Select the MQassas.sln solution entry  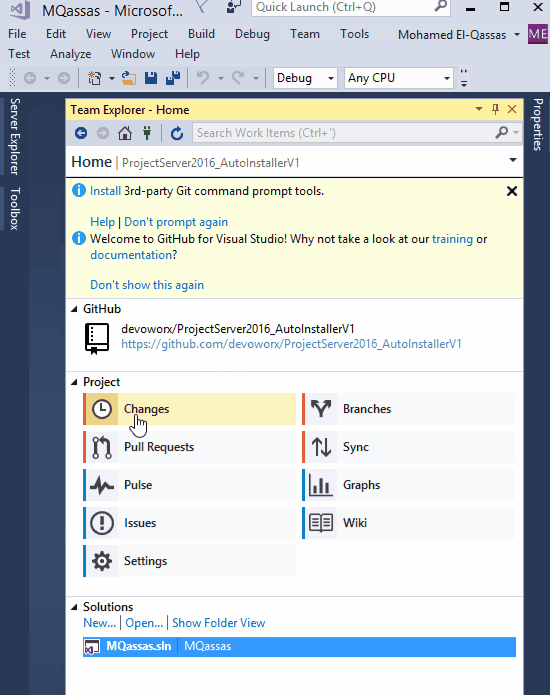tap(299, 646)
